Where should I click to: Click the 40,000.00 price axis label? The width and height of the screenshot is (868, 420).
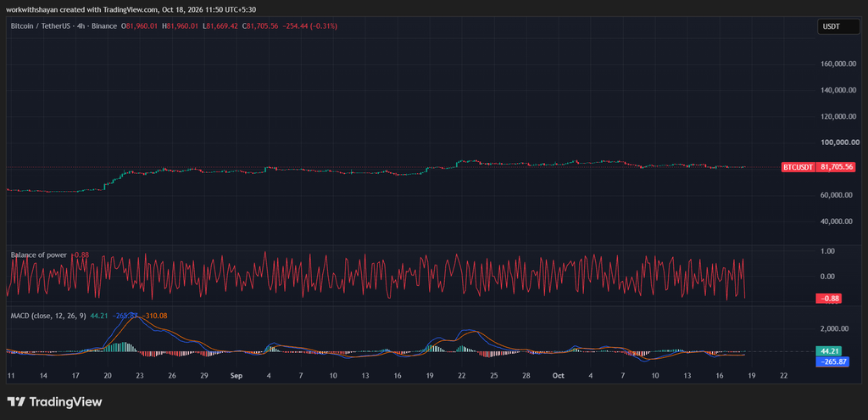tap(837, 221)
